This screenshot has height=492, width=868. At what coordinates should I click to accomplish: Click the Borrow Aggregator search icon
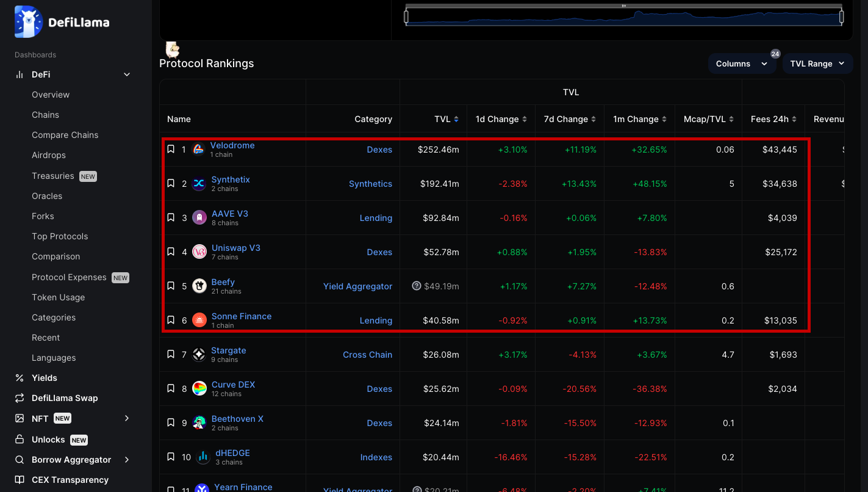[20, 460]
